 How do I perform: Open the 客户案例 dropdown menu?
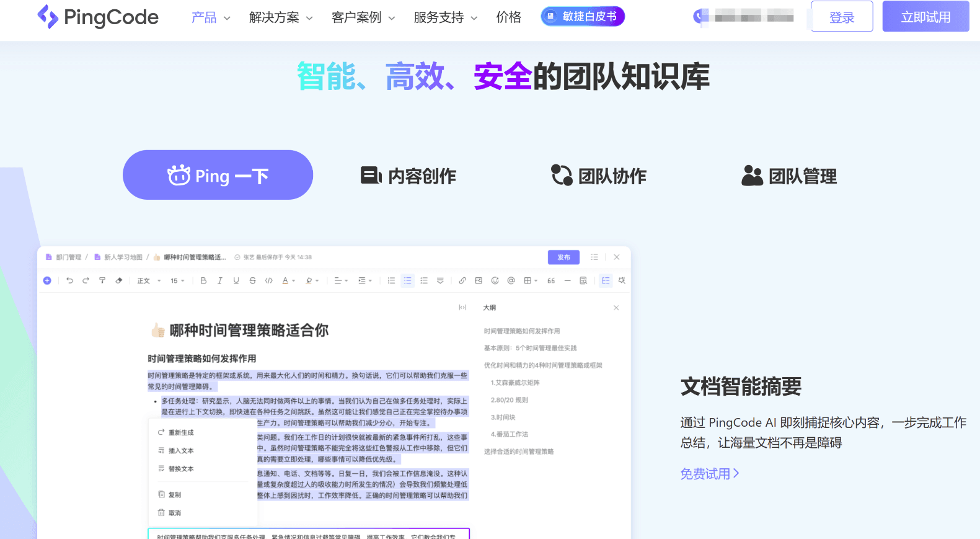363,17
